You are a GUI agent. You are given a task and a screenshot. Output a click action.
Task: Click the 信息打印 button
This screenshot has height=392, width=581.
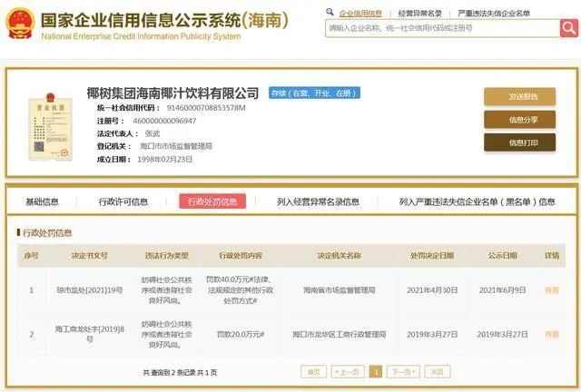pyautogui.click(x=519, y=142)
